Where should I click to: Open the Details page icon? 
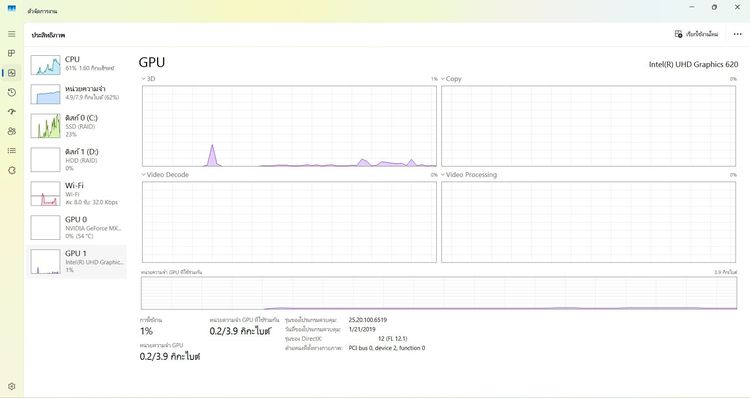(11, 151)
